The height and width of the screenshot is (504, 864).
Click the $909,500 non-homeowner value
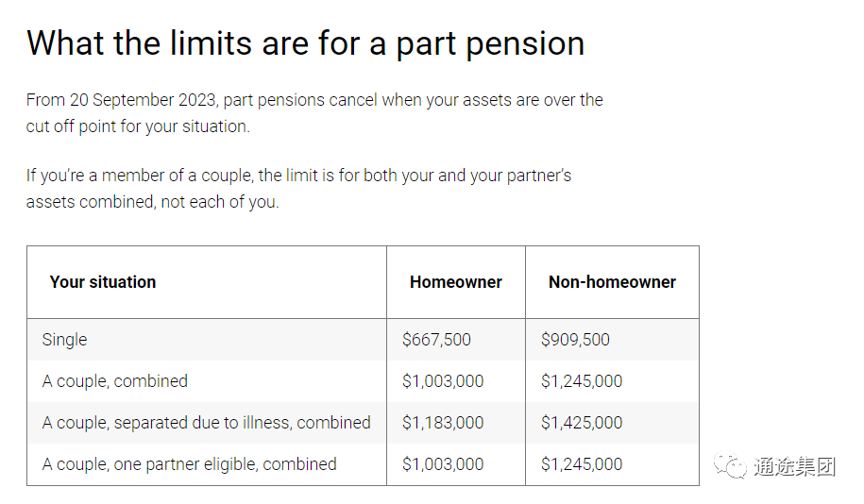[575, 340]
